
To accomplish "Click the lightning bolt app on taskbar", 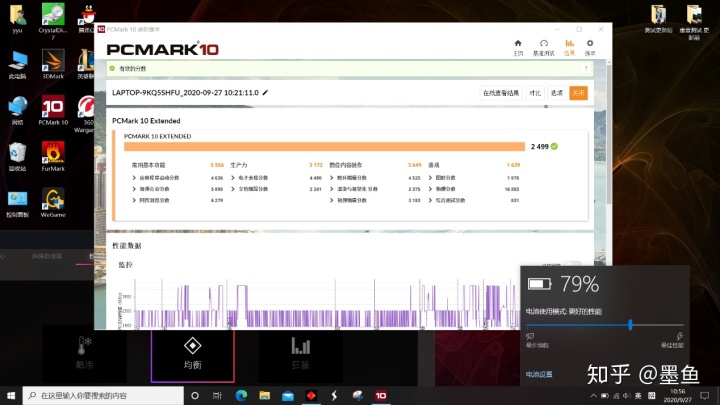I will pyautogui.click(x=334, y=395).
